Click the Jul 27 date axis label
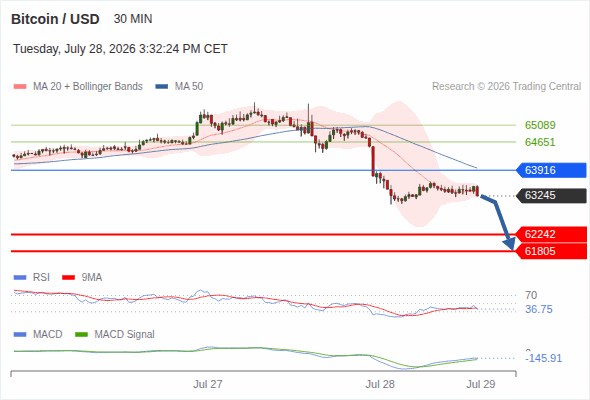 208,384
